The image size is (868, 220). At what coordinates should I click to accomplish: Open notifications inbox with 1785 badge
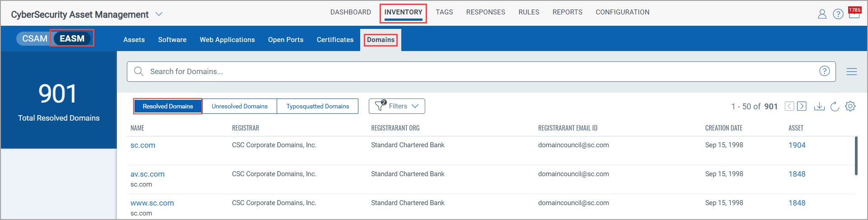[x=854, y=12]
